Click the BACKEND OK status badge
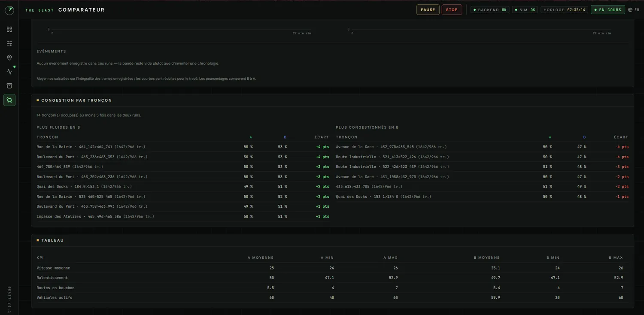 (490, 10)
